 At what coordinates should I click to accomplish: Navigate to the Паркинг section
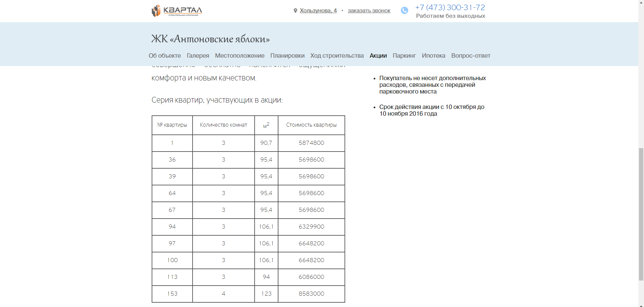(x=405, y=56)
